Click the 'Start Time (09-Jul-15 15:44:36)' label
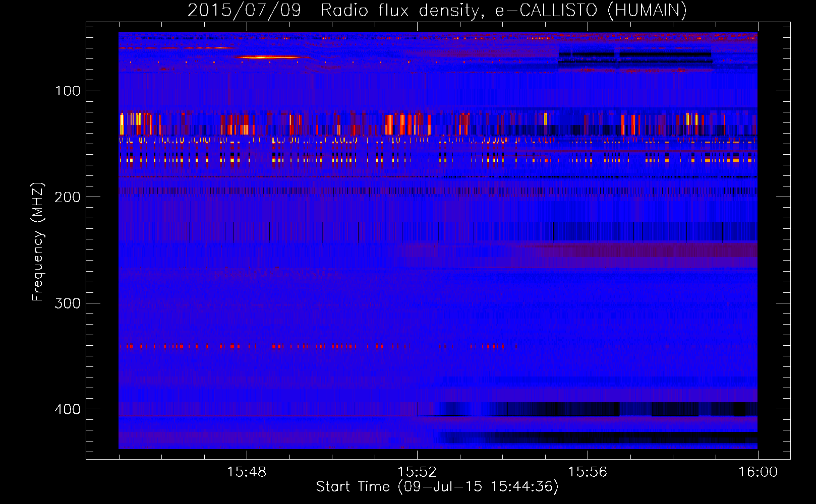 437,487
